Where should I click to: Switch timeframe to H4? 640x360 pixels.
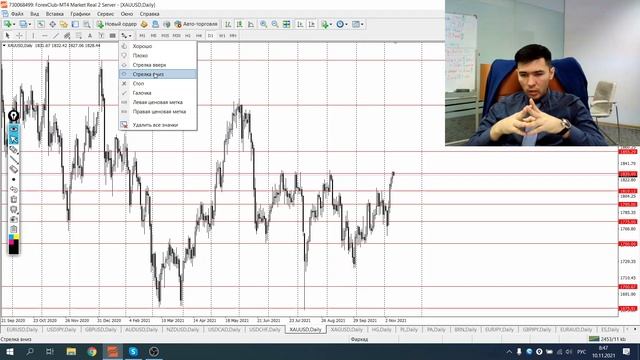point(199,36)
